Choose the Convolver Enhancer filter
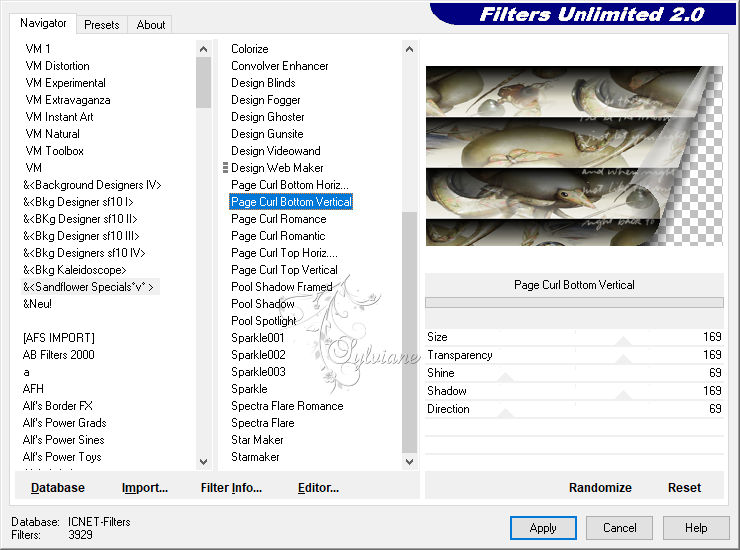This screenshot has width=740, height=550. click(x=279, y=66)
